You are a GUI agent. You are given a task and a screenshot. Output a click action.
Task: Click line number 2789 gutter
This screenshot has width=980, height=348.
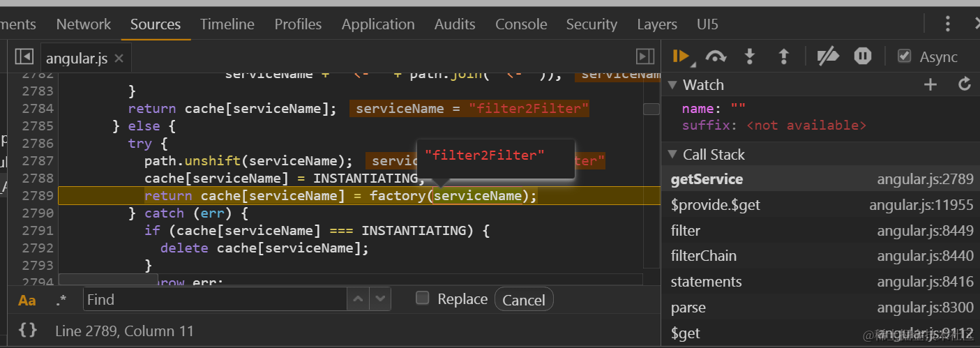(x=38, y=196)
